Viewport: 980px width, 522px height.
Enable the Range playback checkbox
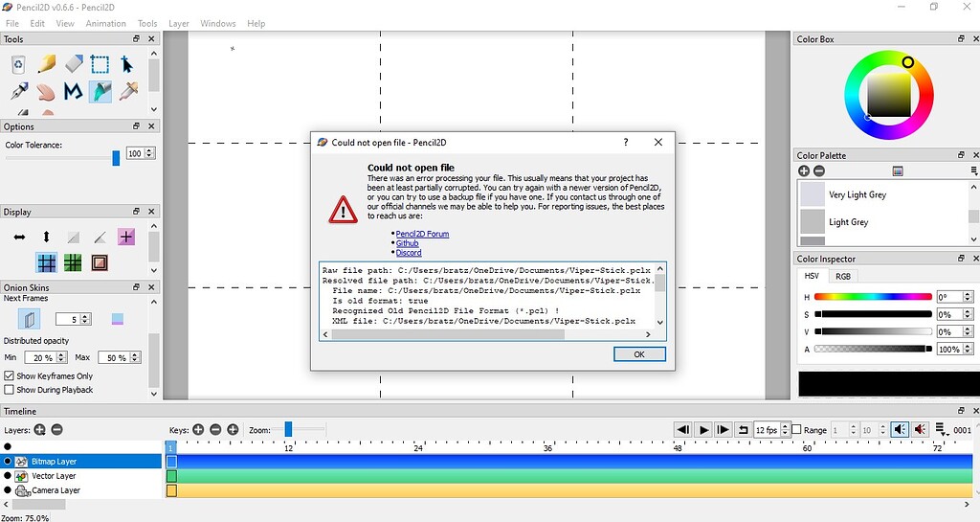(x=796, y=429)
